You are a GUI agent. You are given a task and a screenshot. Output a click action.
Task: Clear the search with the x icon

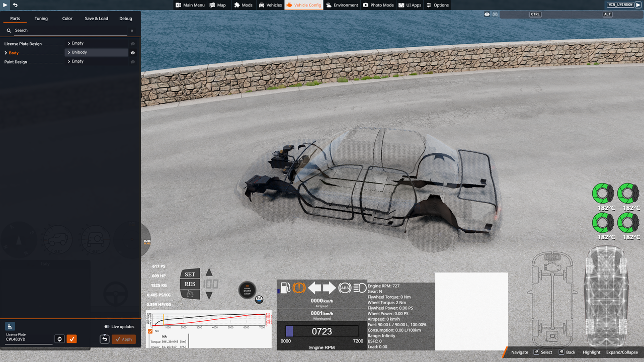click(x=132, y=31)
